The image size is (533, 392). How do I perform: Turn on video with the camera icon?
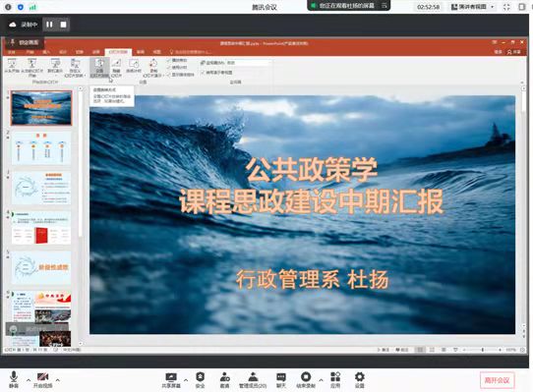point(43,379)
